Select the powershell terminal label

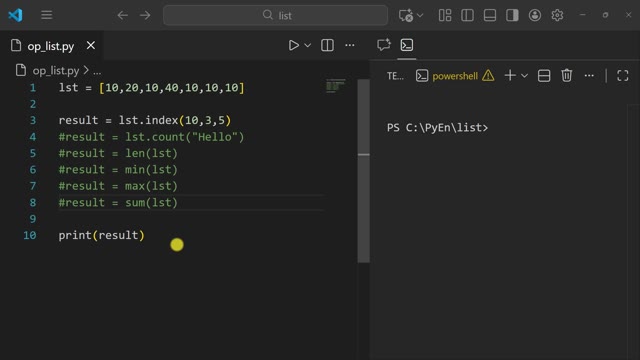(455, 76)
